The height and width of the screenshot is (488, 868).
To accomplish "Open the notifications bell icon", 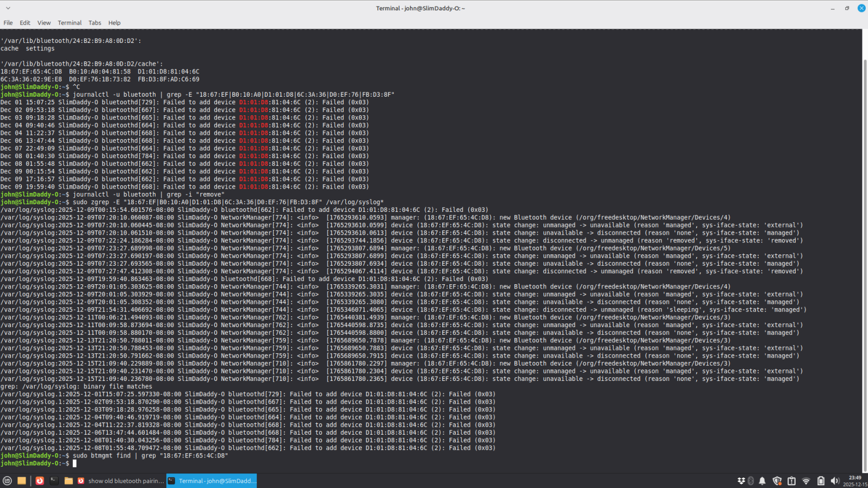I will pos(762,480).
